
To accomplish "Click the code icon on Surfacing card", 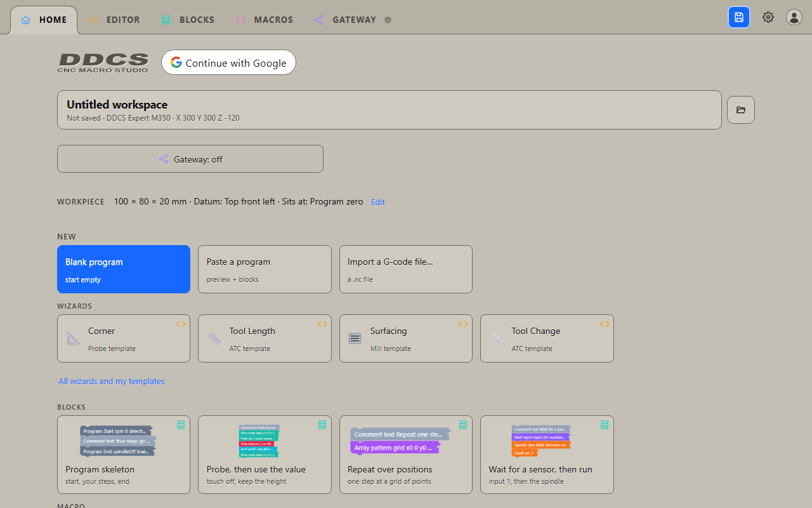I will [463, 324].
